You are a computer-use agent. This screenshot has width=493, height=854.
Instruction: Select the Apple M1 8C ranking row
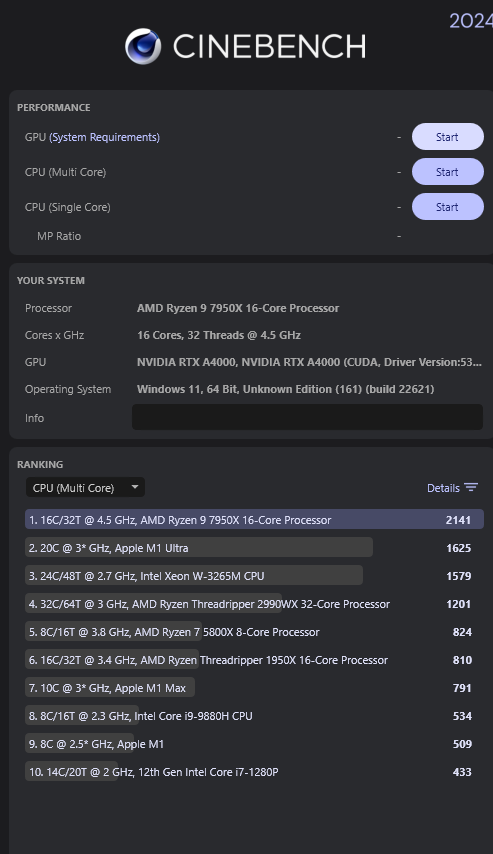254,743
